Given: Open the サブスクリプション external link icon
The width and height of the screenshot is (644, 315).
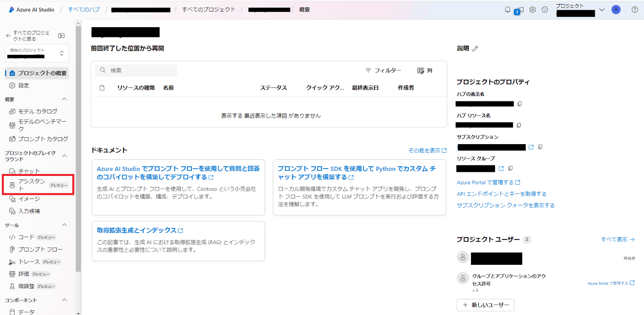Looking at the screenshot, I should [x=531, y=147].
